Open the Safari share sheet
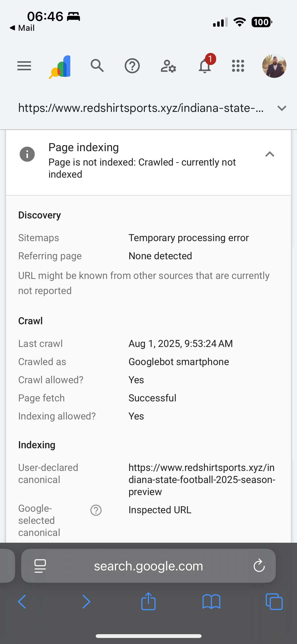The width and height of the screenshot is (297, 644). click(148, 601)
